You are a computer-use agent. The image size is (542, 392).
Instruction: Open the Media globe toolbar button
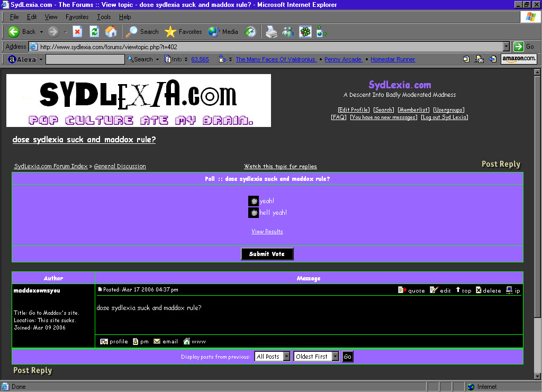[223, 32]
